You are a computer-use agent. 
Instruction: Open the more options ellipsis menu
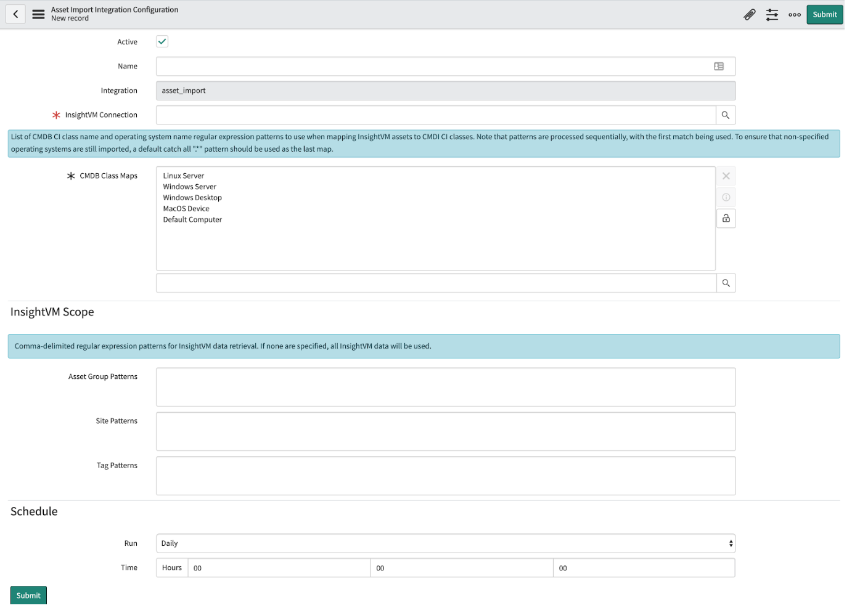click(795, 15)
